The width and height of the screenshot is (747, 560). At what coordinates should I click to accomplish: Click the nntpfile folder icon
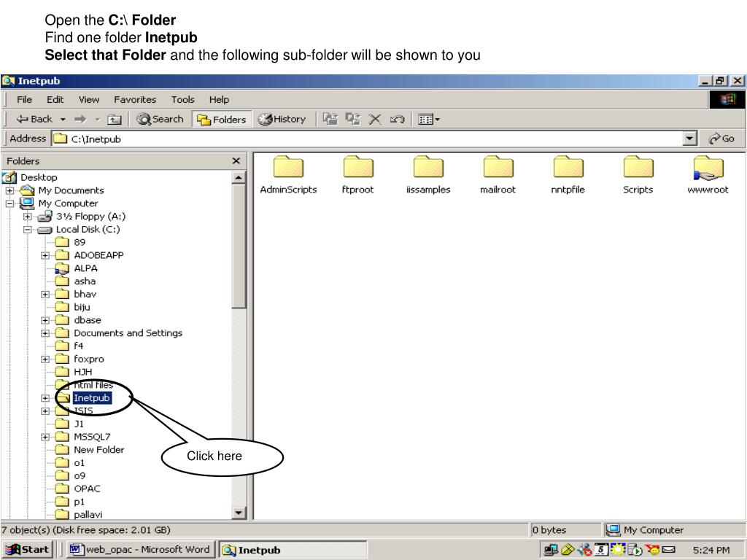click(568, 168)
